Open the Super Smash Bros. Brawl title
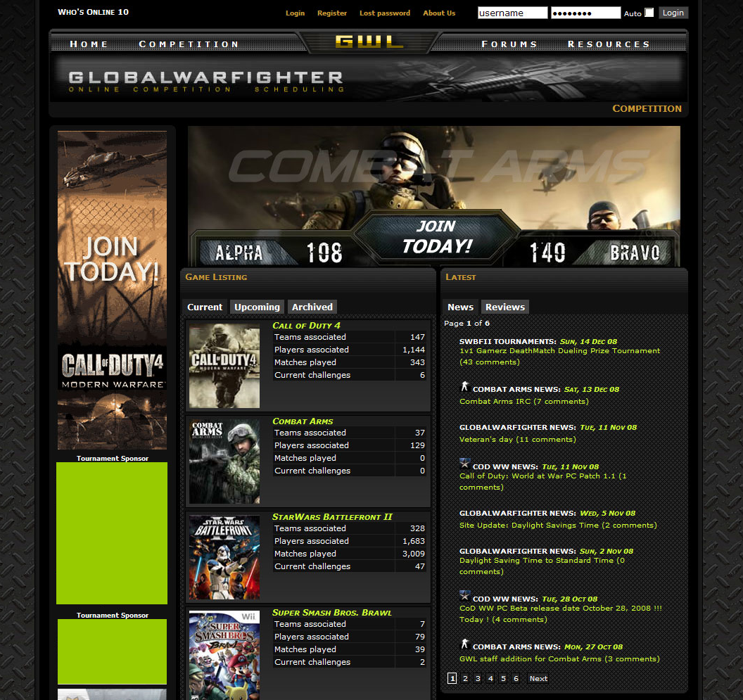The width and height of the screenshot is (743, 700). [x=331, y=613]
